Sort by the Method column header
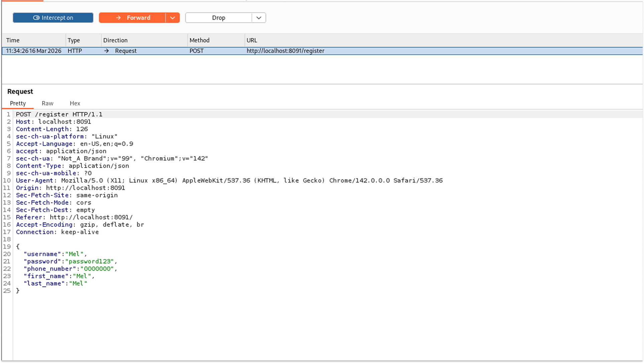Screen dimensions: 644x363 point(199,40)
